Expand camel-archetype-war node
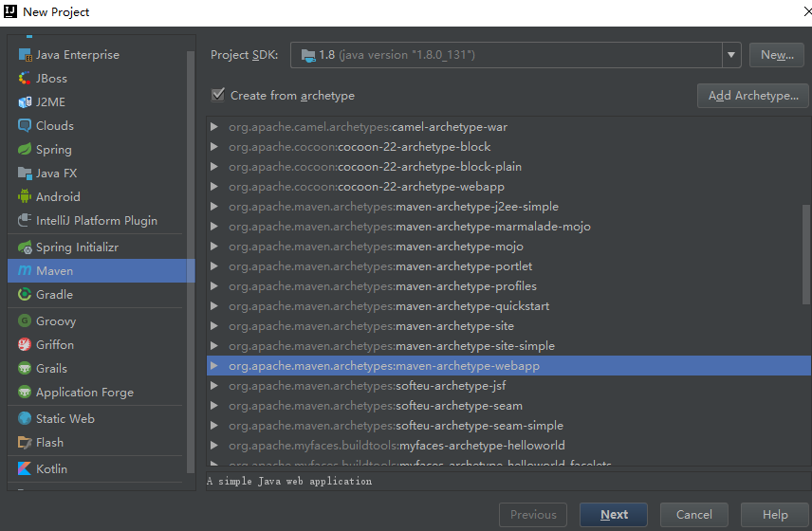 tap(213, 127)
